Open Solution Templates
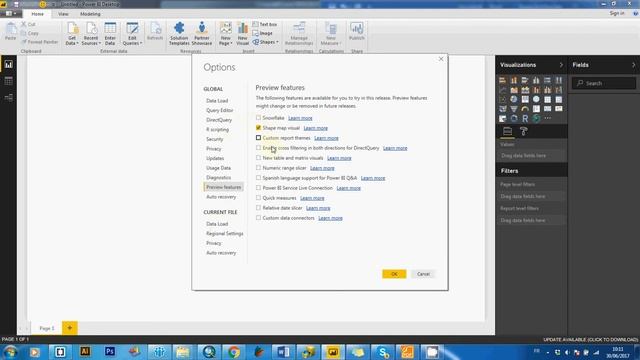This screenshot has height=360, width=640. click(x=179, y=33)
